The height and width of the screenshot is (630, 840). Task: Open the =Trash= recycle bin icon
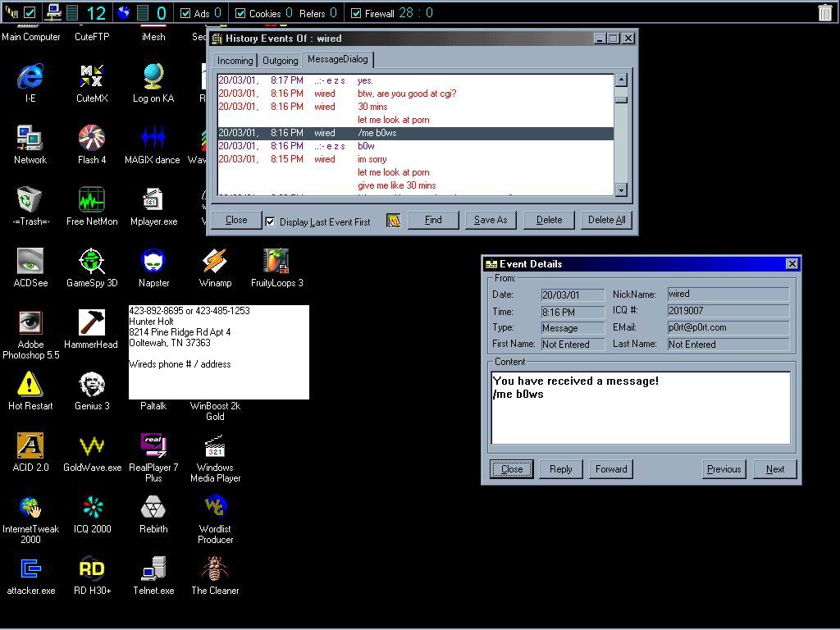(x=30, y=200)
